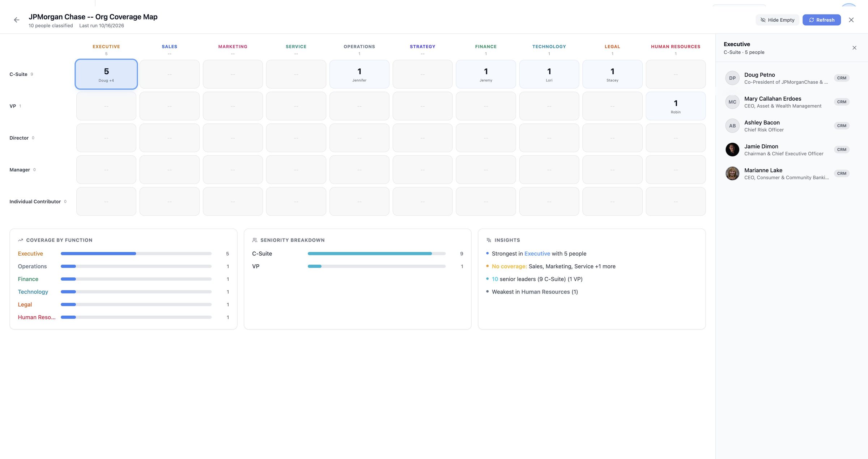The height and width of the screenshot is (459, 868).
Task: Click the CRM badge for Marianne Lake
Action: coord(842,174)
